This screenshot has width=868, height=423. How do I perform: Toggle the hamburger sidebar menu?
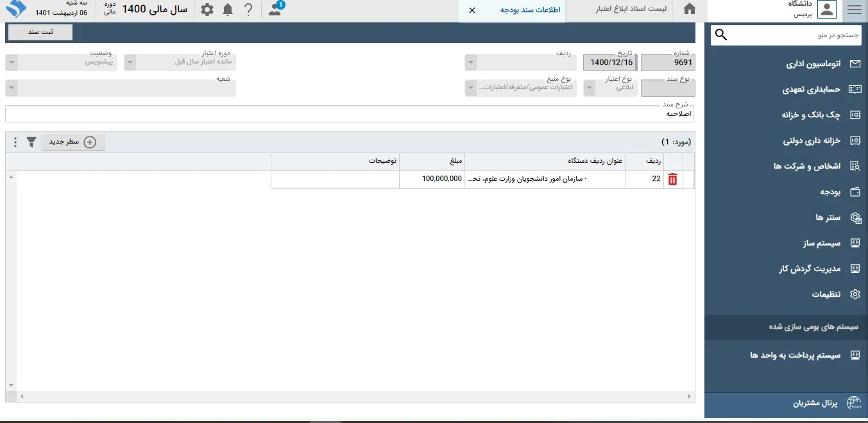pyautogui.click(x=854, y=10)
